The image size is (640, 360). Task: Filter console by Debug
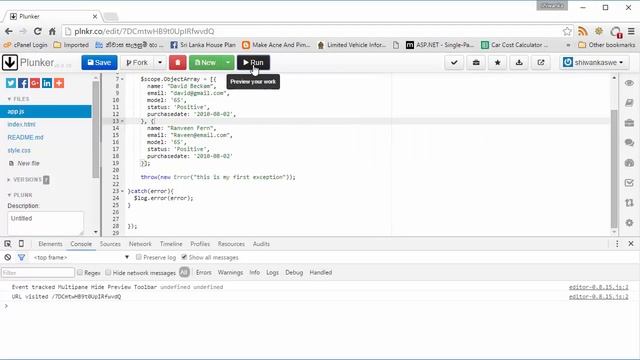(x=294, y=272)
